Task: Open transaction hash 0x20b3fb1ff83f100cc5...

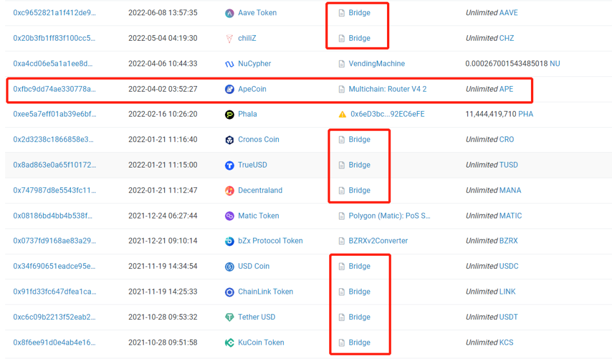Action: coord(54,38)
